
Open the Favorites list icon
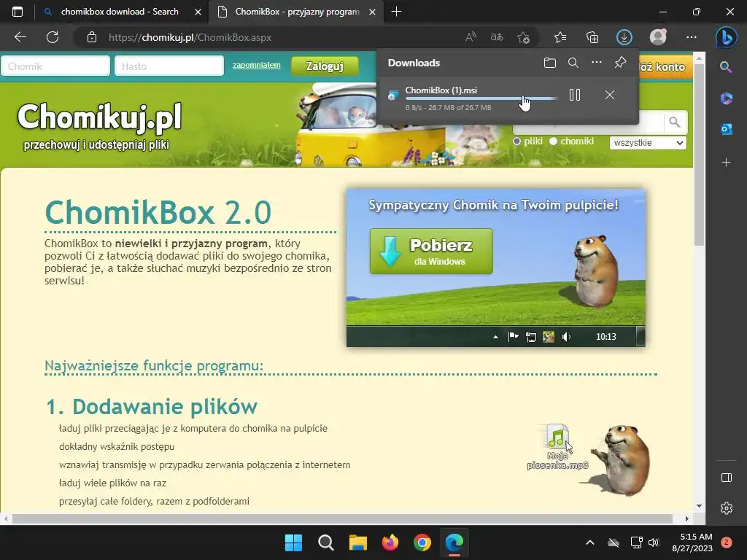click(x=560, y=37)
